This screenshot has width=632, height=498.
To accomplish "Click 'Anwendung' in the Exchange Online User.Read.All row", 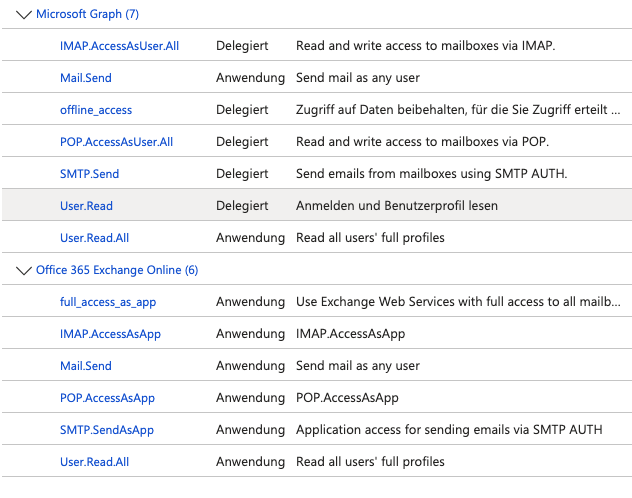I will click(x=251, y=462).
